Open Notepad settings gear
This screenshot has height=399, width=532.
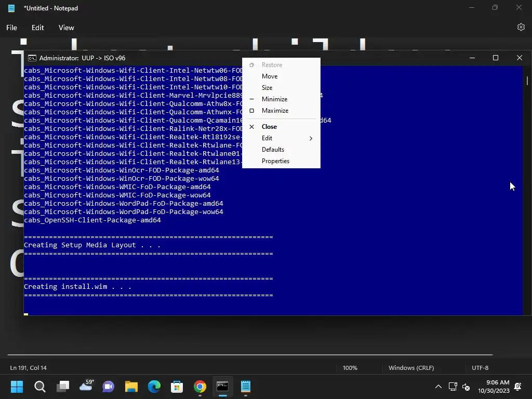[x=521, y=27]
